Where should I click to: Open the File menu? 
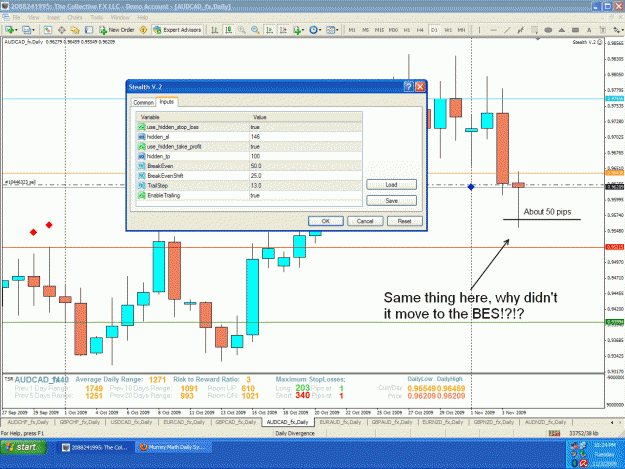click(x=16, y=18)
